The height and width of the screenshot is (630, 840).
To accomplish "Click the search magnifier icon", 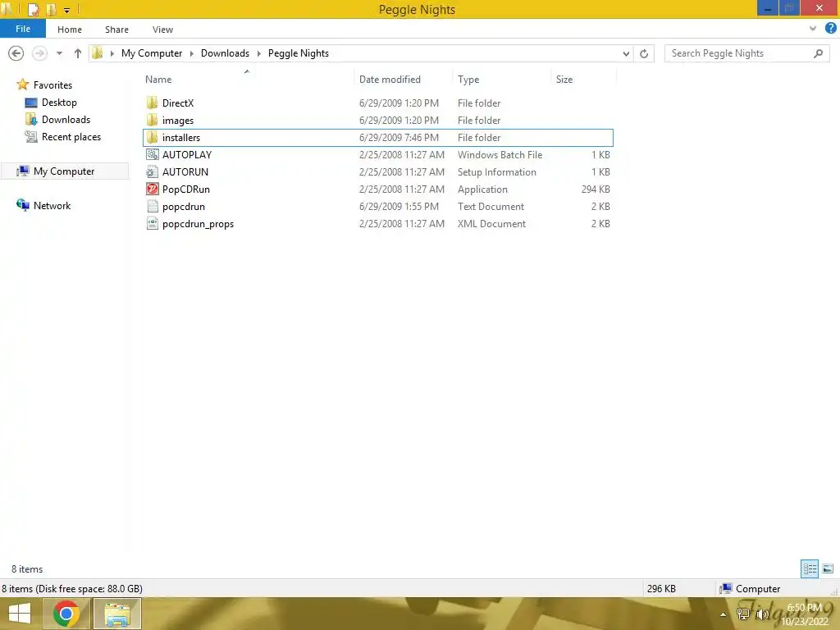I will tap(818, 53).
